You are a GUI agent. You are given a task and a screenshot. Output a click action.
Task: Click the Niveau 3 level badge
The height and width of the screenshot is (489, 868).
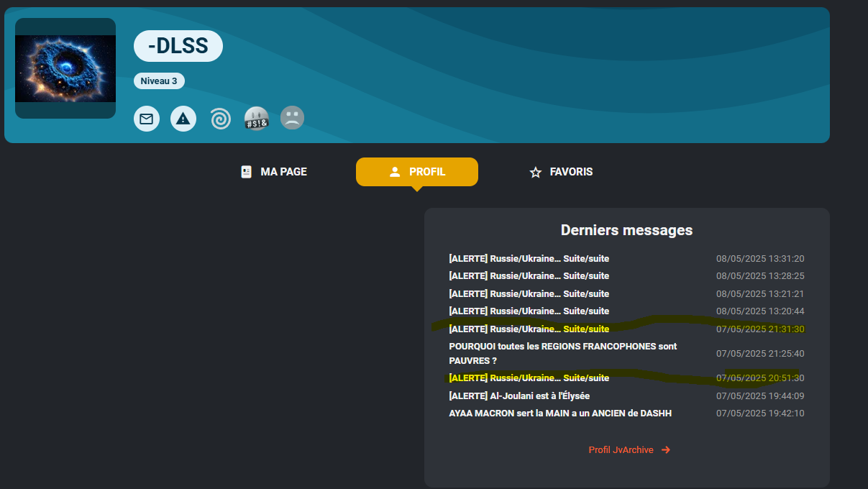pyautogui.click(x=159, y=81)
